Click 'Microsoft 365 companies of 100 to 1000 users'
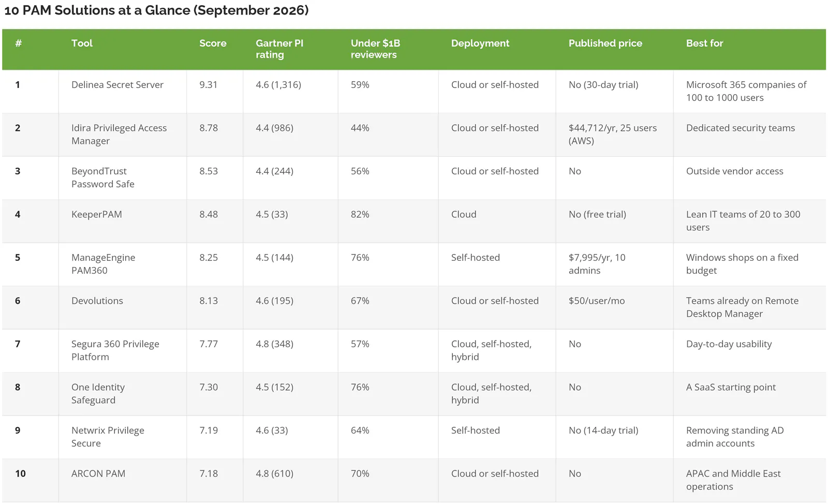Viewport: 828px width, 504px height. (x=746, y=91)
